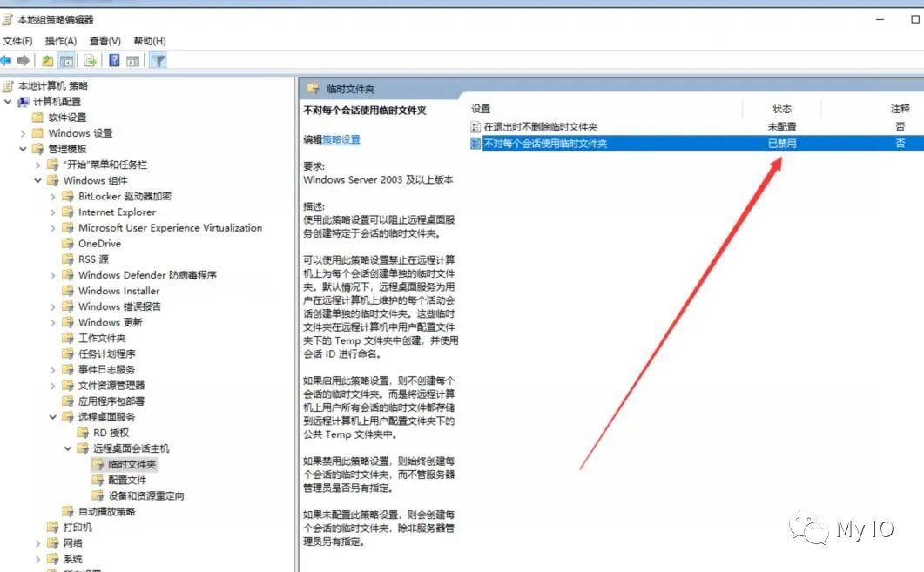
Task: Click the 状态 column header
Action: coord(782,109)
